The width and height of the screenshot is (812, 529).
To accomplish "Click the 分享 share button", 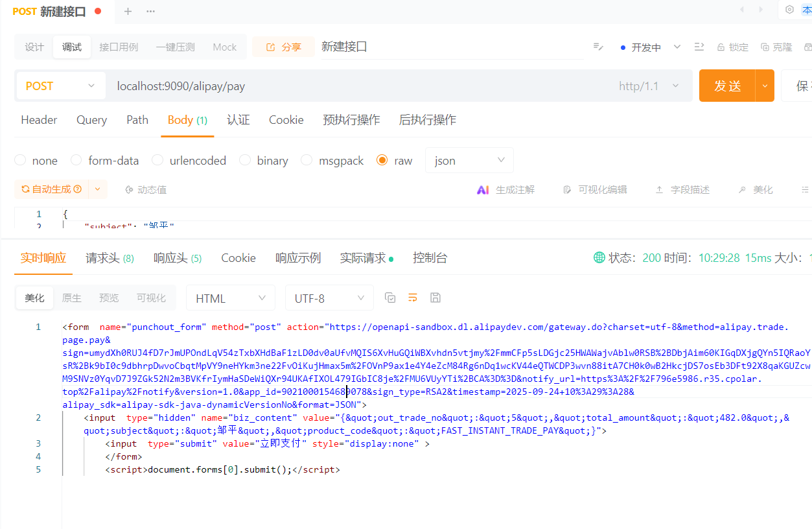I will (x=283, y=47).
